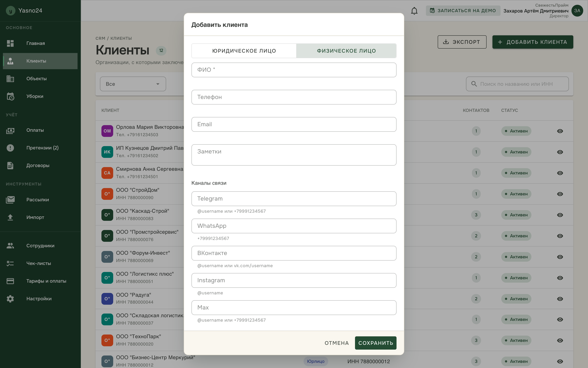Open the notifications bell
588x368 pixels.
tap(414, 11)
